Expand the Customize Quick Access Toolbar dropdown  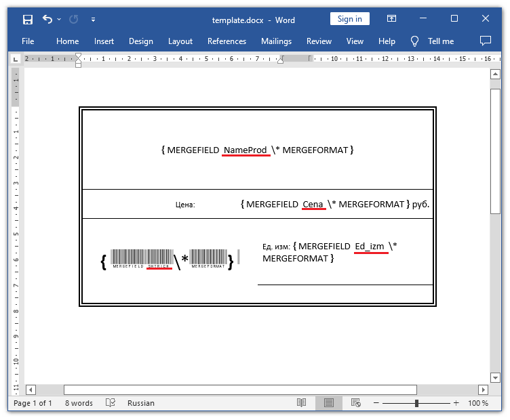pos(93,19)
